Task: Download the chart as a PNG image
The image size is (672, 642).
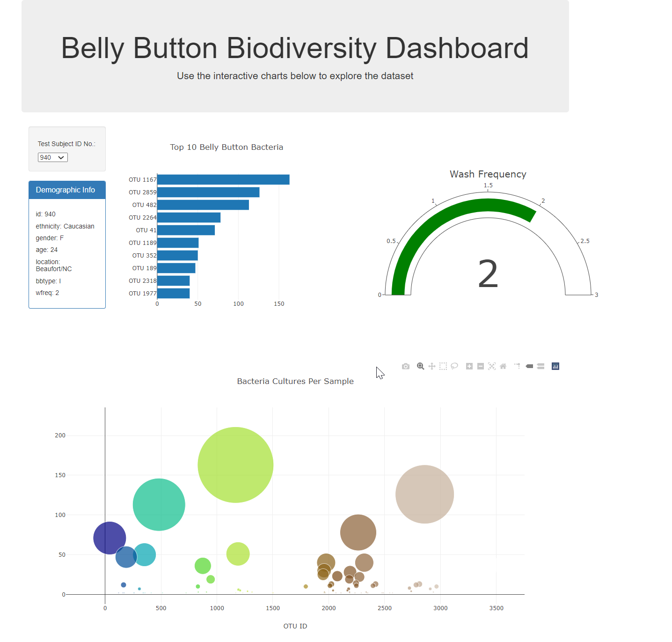Action: (x=406, y=366)
